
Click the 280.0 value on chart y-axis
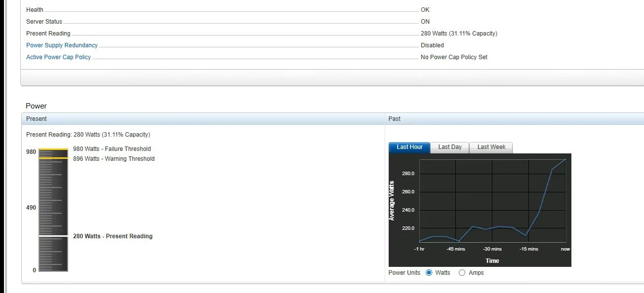(408, 174)
